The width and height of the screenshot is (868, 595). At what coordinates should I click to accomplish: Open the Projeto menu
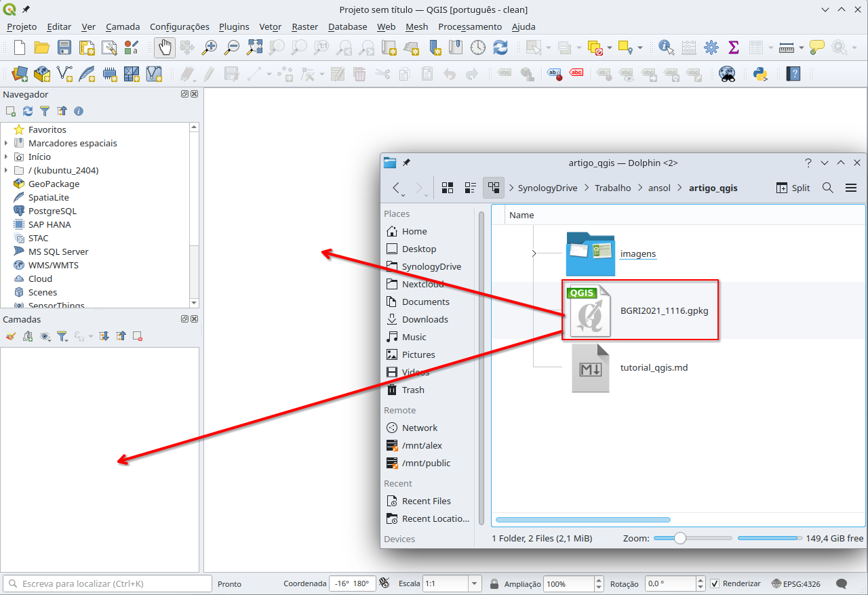pyautogui.click(x=22, y=26)
